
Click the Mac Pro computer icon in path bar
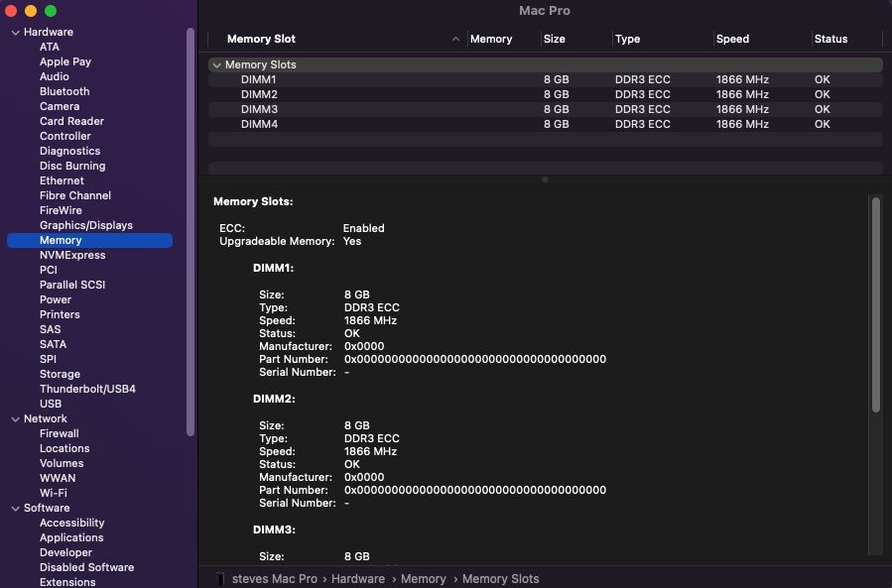pyautogui.click(x=221, y=578)
